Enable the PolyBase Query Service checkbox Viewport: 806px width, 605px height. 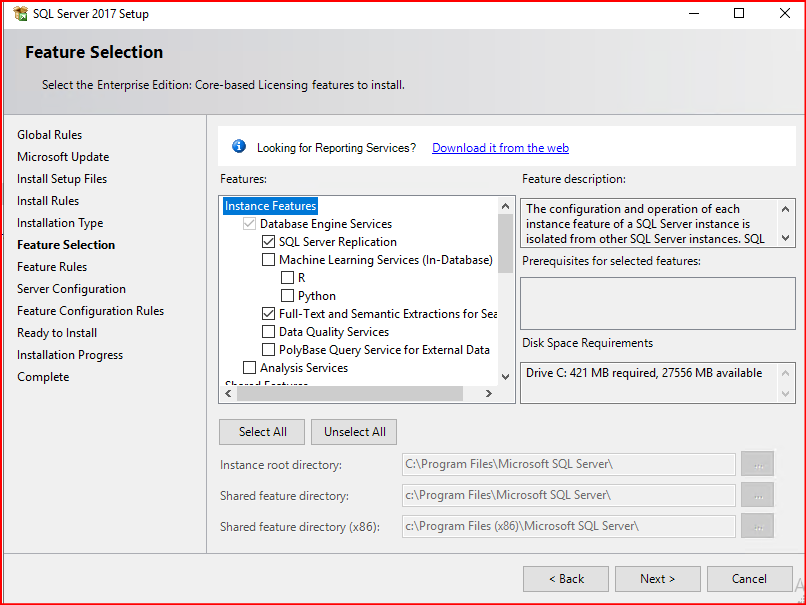(268, 350)
